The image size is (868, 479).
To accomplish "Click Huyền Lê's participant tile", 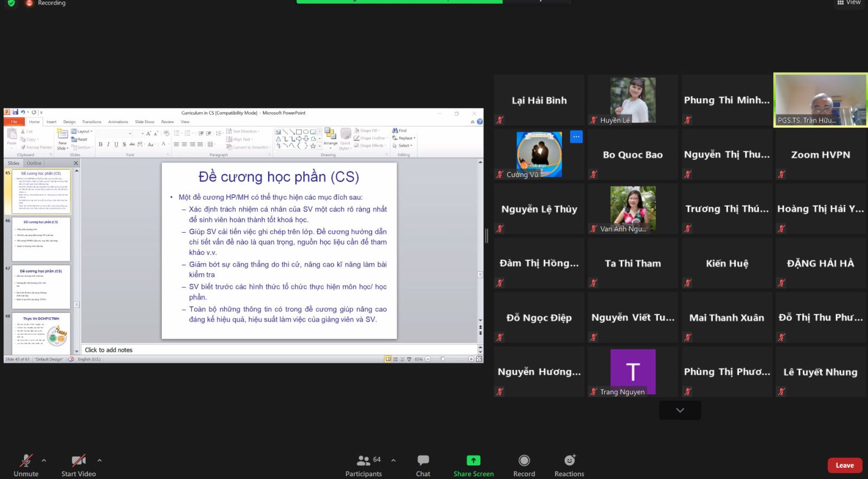I will (633, 100).
